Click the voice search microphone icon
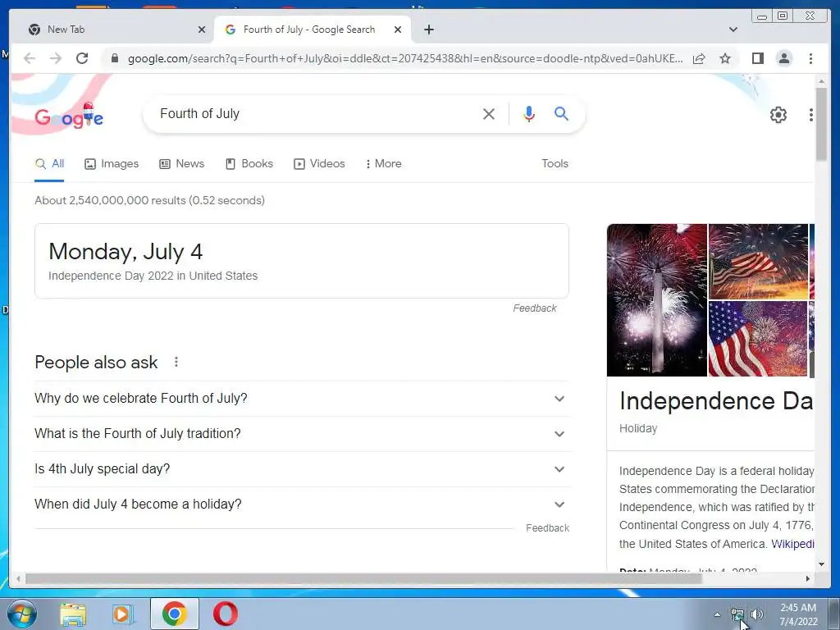The image size is (840, 630). click(529, 113)
